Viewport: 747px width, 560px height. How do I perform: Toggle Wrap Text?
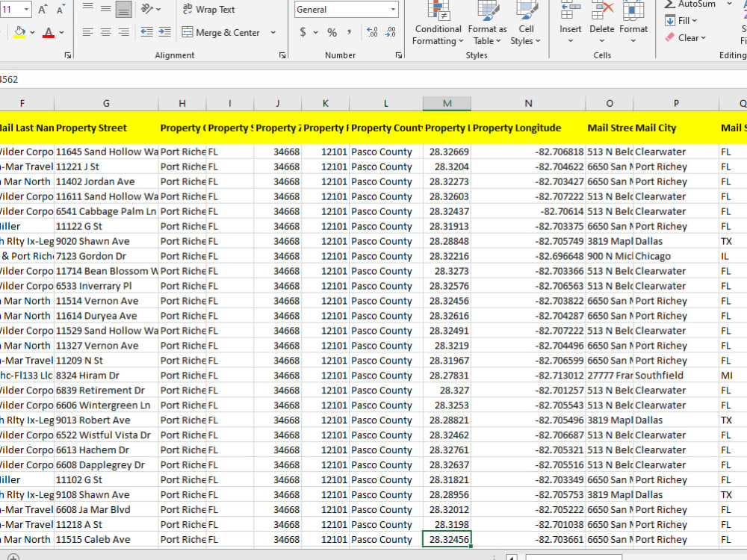(208, 9)
